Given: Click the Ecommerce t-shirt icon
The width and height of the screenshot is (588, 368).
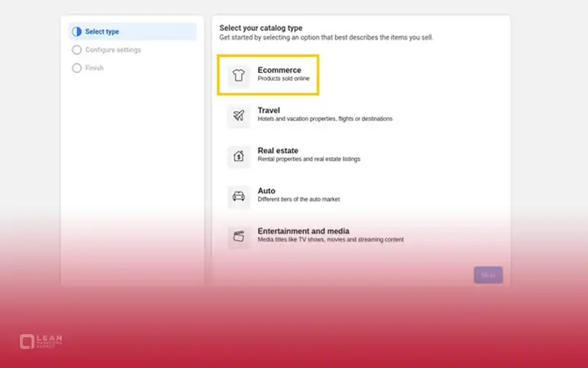Looking at the screenshot, I should click(238, 74).
